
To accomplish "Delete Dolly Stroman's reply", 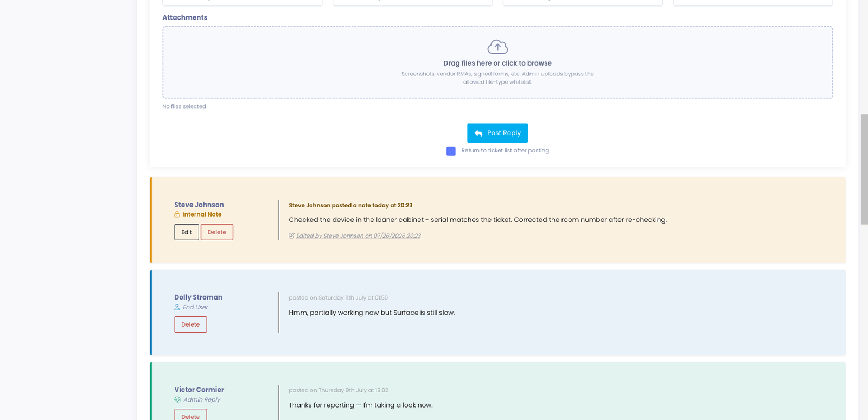I will pos(190,324).
